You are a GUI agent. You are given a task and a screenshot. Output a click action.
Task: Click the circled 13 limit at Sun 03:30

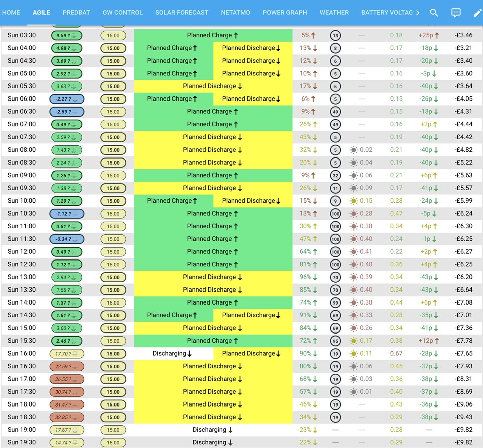[335, 35]
